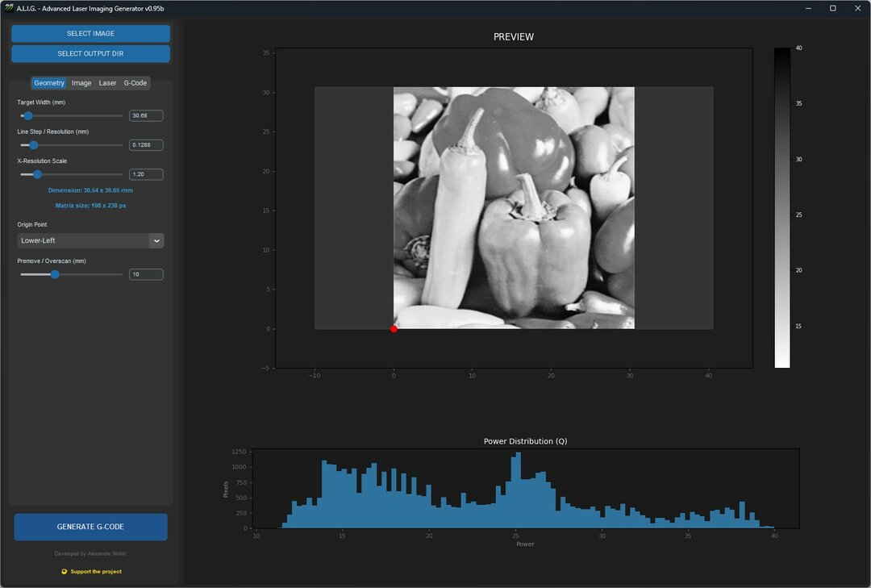Switch to the Image tab
The width and height of the screenshot is (871, 588).
pos(81,82)
